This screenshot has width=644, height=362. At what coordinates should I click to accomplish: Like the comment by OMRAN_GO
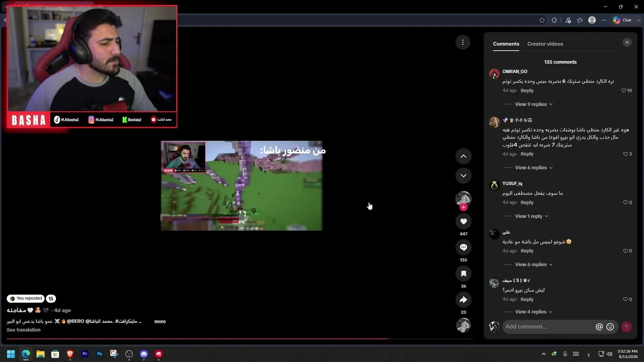point(624,90)
